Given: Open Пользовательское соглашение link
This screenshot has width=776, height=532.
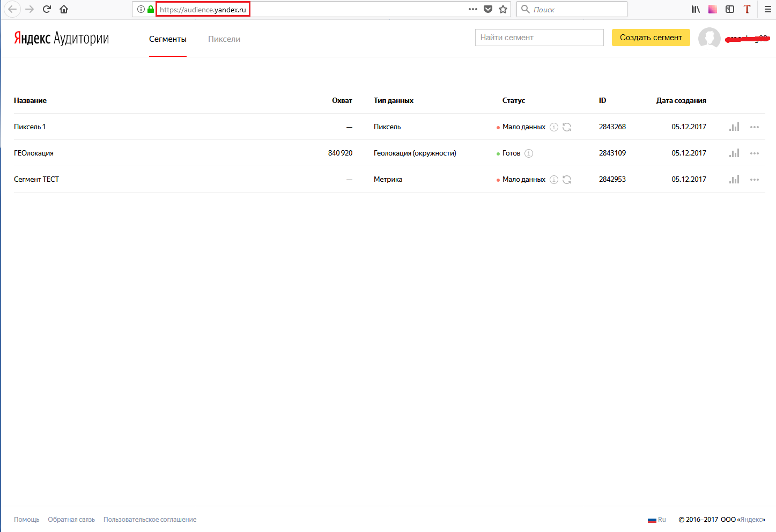Looking at the screenshot, I should tap(150, 520).
